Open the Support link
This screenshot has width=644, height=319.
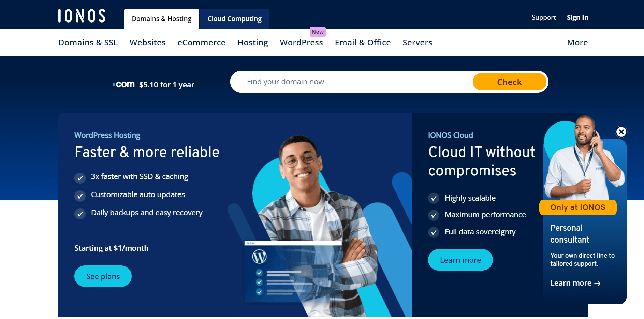[x=544, y=17]
